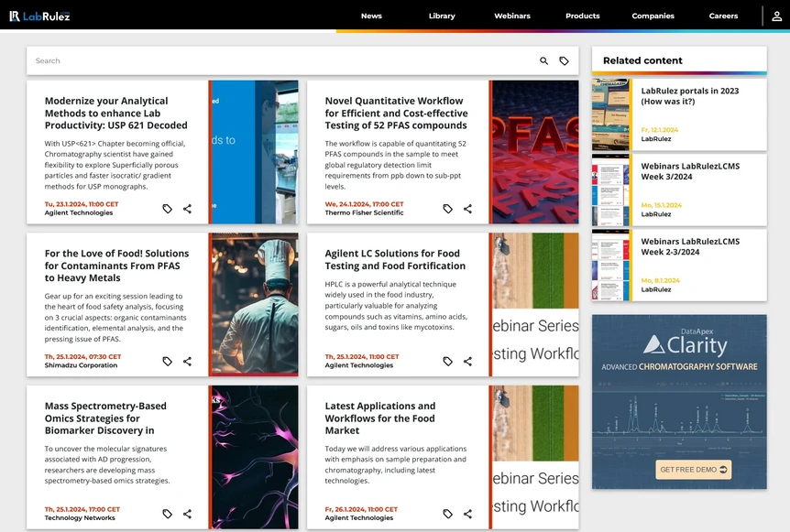Click Week 3/2024 related content thumbnail
This screenshot has width=790, height=532.
pos(610,190)
